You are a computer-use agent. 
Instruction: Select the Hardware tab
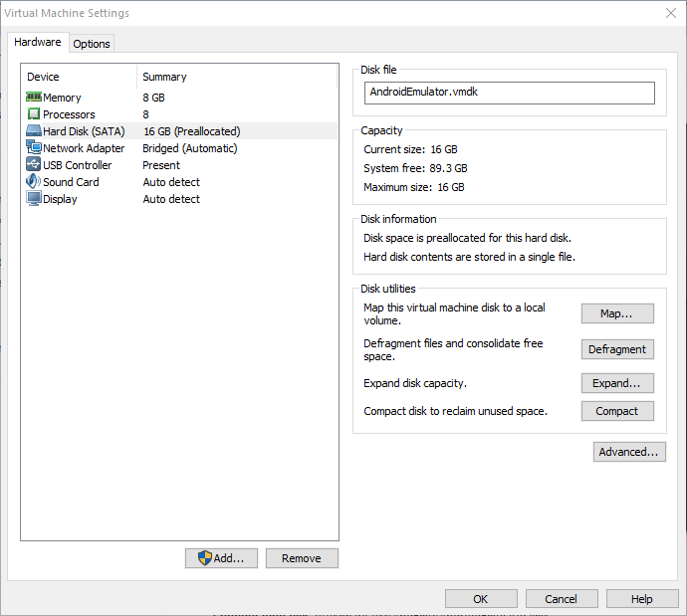pyautogui.click(x=38, y=43)
